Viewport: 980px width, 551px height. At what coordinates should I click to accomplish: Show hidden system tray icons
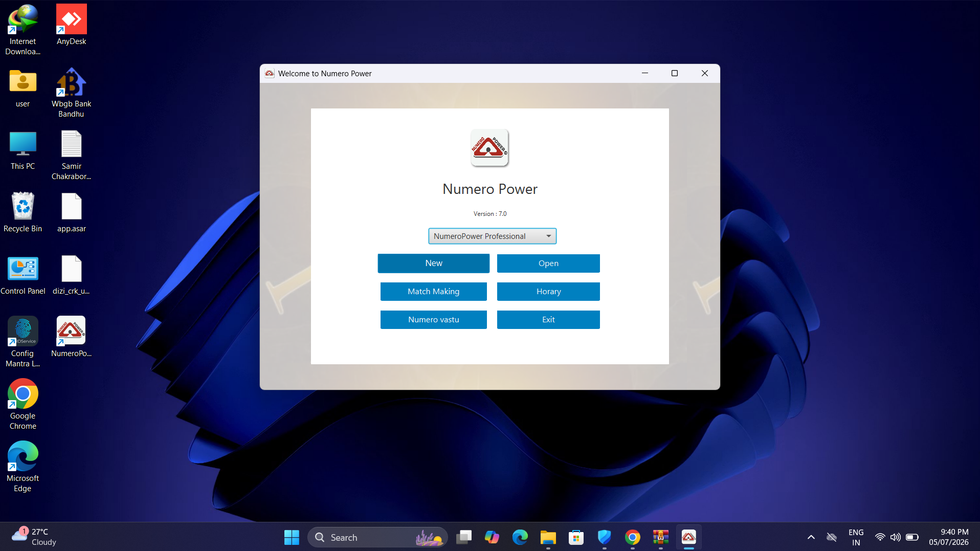click(x=811, y=537)
